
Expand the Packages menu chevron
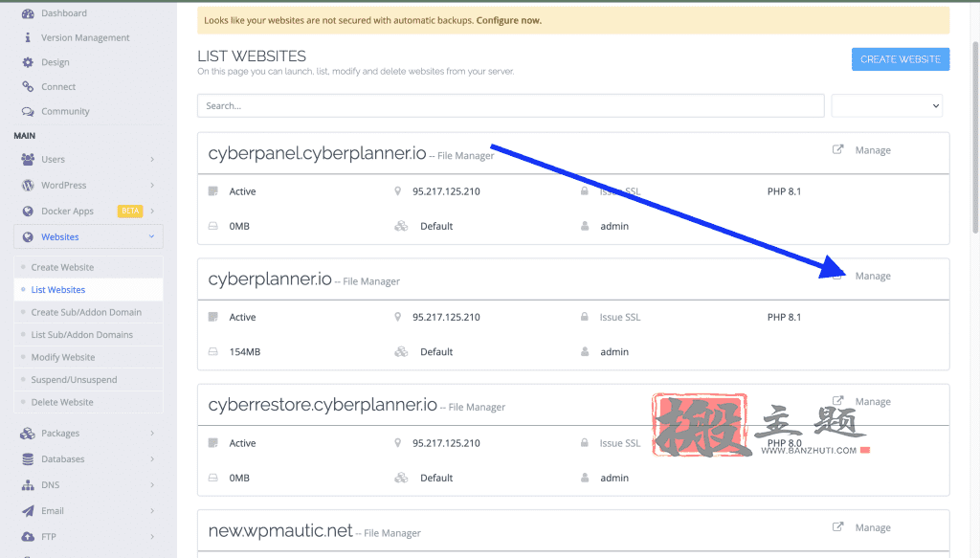coord(152,433)
